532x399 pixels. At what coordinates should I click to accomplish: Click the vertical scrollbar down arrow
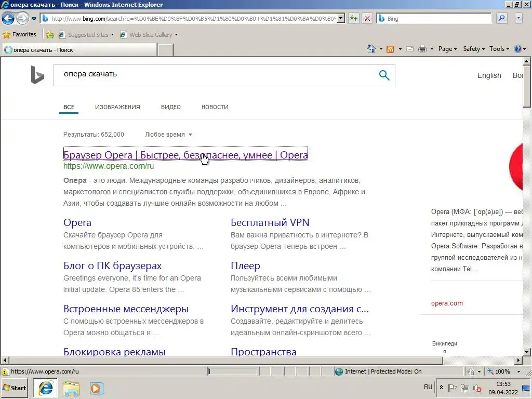[527, 352]
